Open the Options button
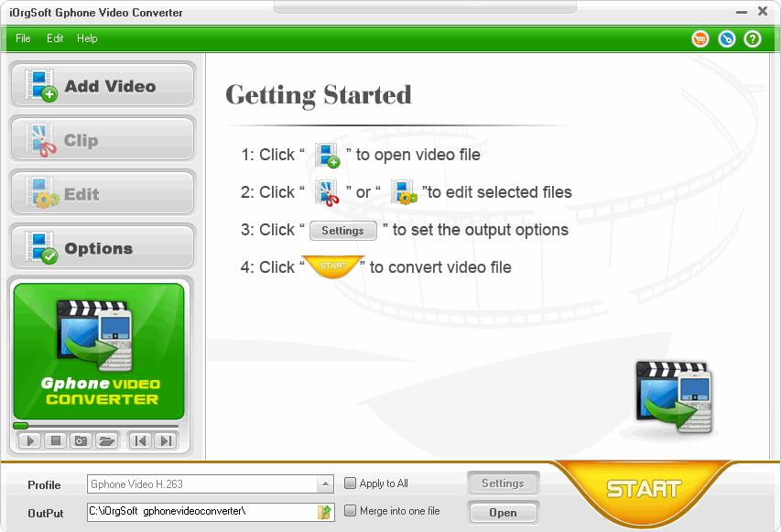The height and width of the screenshot is (532, 781). [103, 247]
